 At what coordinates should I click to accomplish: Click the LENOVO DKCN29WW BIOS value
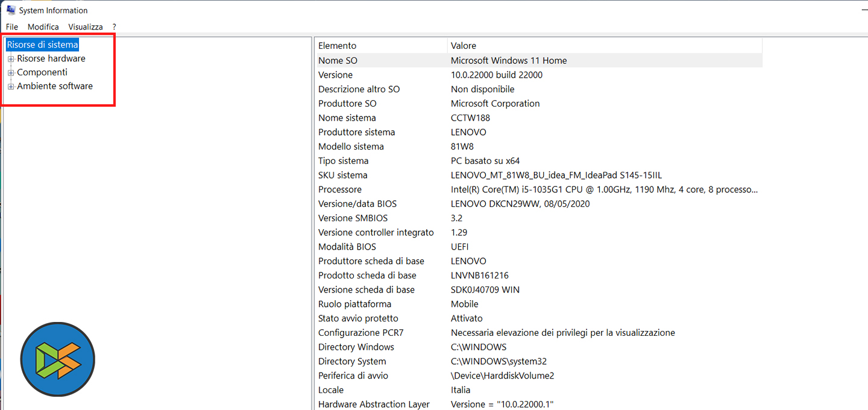click(520, 204)
